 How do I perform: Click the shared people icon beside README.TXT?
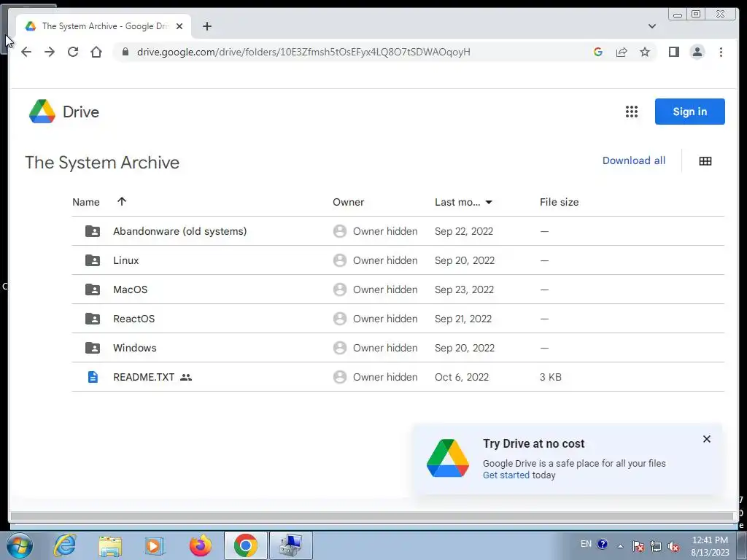click(186, 377)
